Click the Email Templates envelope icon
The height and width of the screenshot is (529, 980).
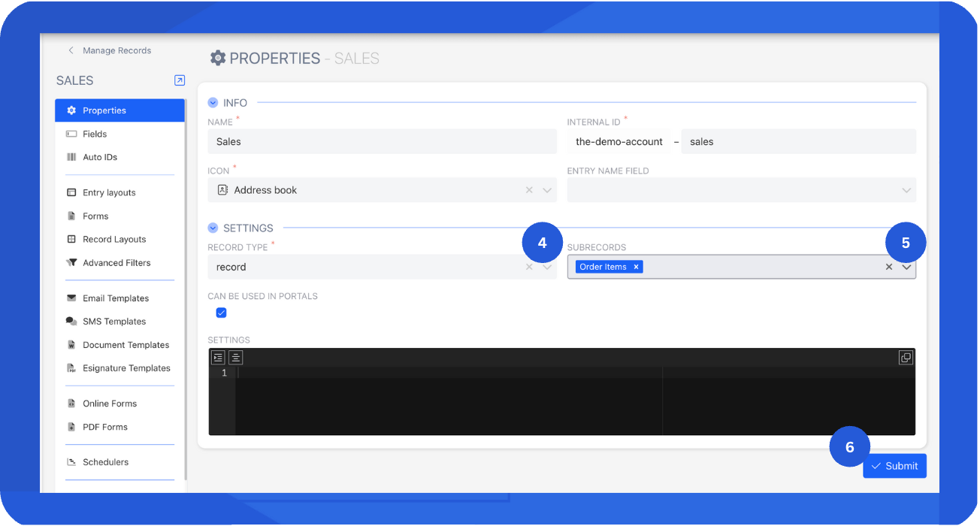[71, 298]
